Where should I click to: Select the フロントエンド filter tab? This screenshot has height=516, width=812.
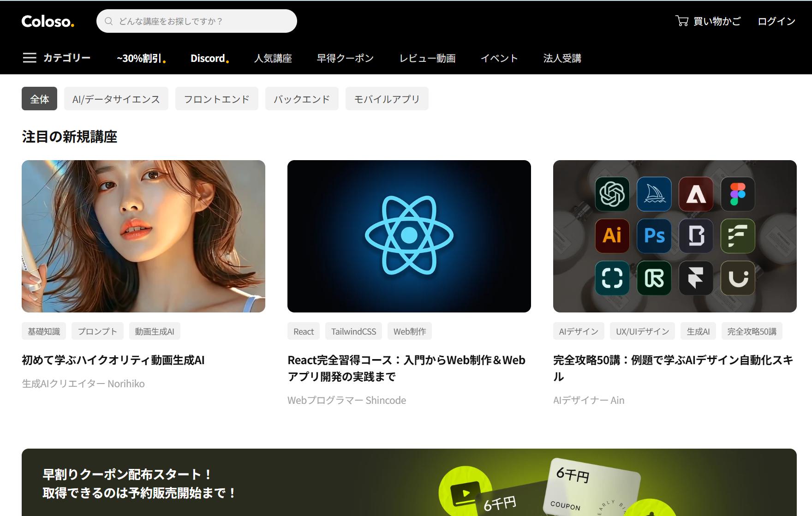pos(217,99)
